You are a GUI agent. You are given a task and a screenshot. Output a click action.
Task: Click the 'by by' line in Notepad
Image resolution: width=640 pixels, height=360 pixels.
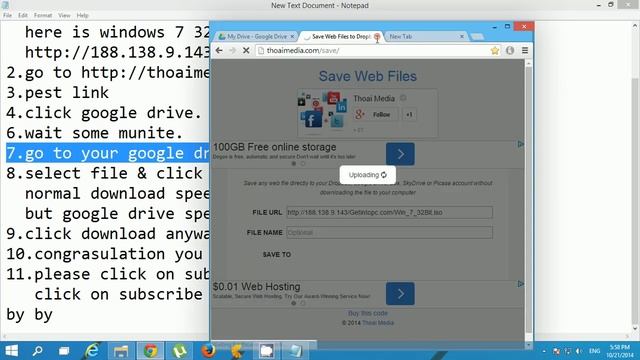[x=29, y=315]
